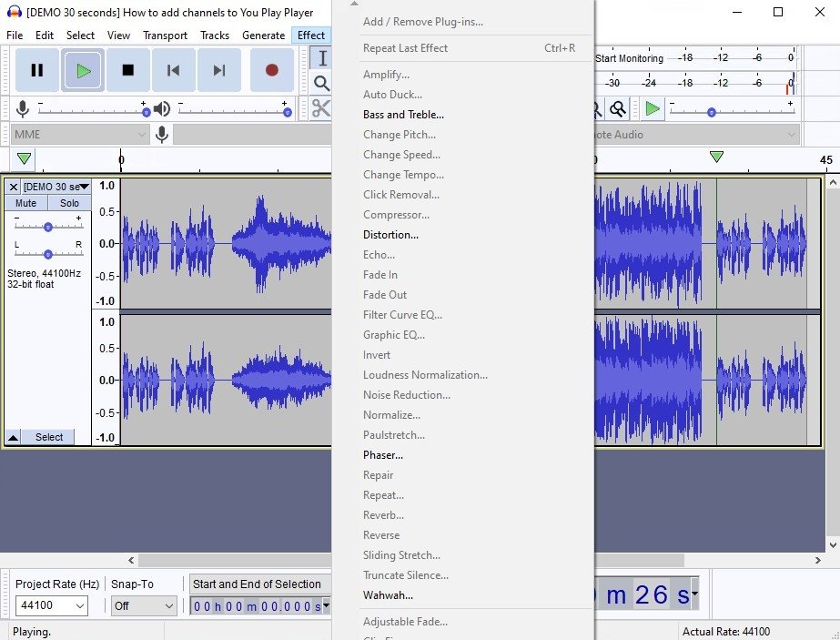Adjust the play-at-speed slider handle

(712, 112)
